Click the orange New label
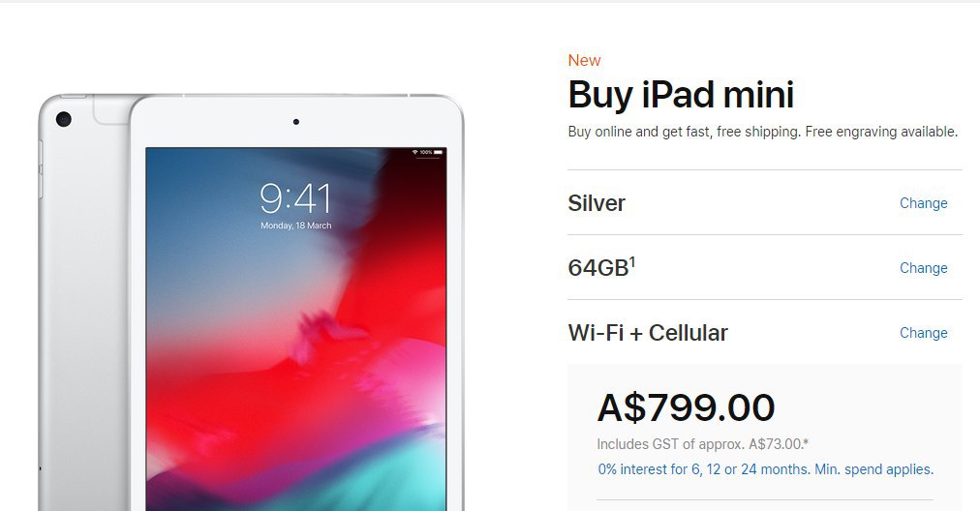The height and width of the screenshot is (511, 980). click(x=584, y=61)
